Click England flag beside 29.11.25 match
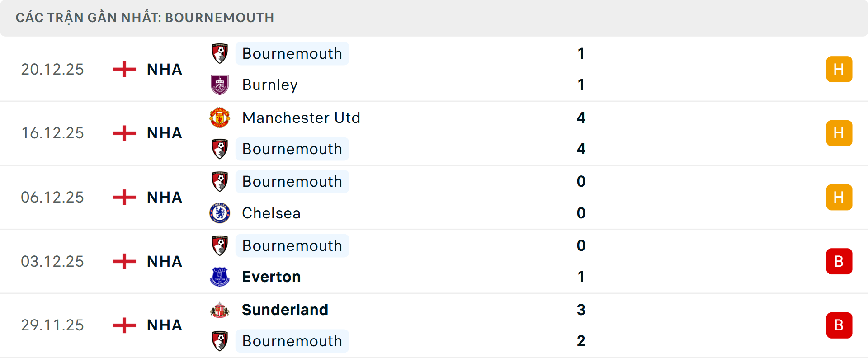This screenshot has height=358, width=868. (x=124, y=325)
